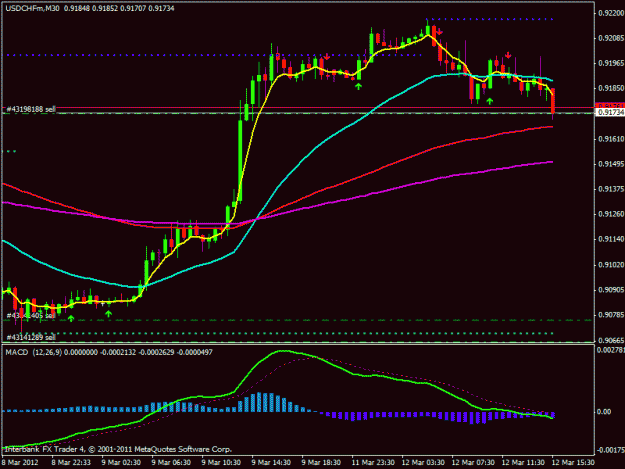The image size is (625, 469).
Task: Select the green up arrow above 11 Mar 23:30
Action: tap(358, 86)
